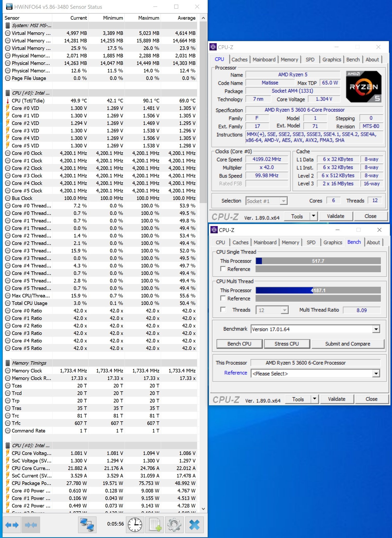Click the System: MSI sensor group icon

(8, 25)
